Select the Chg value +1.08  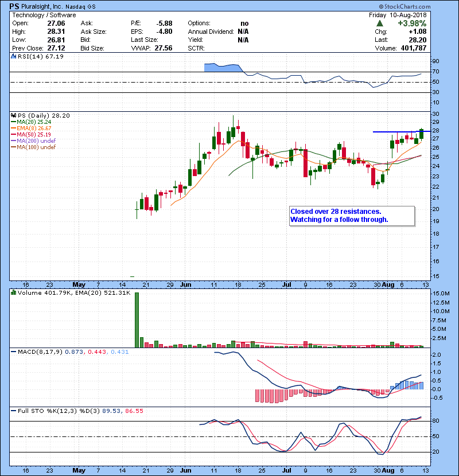pos(417,32)
